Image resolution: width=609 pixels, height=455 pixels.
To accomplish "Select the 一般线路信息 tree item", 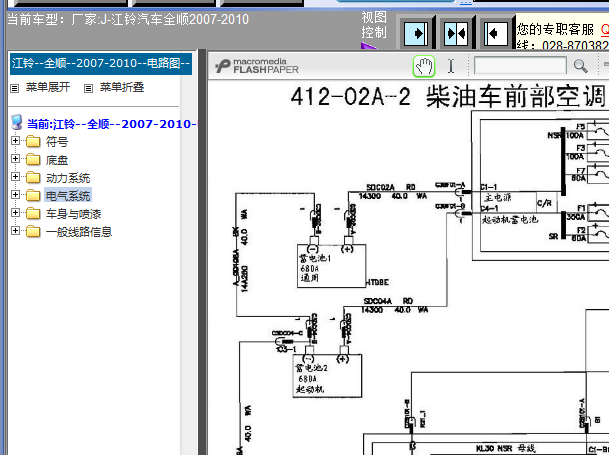I will 79,232.
